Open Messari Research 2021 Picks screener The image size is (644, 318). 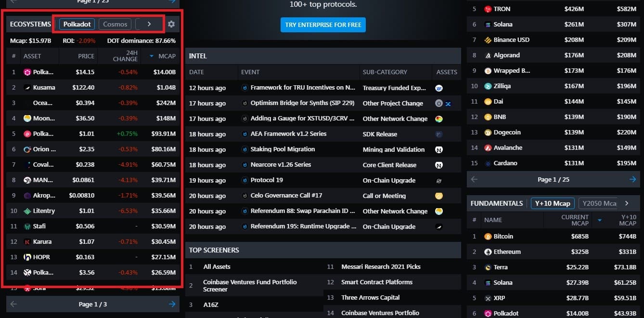tap(381, 266)
